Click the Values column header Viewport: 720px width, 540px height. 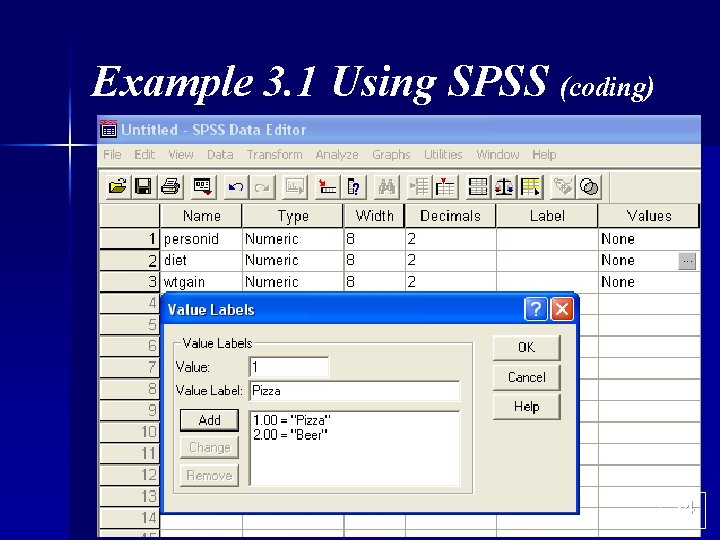(649, 216)
